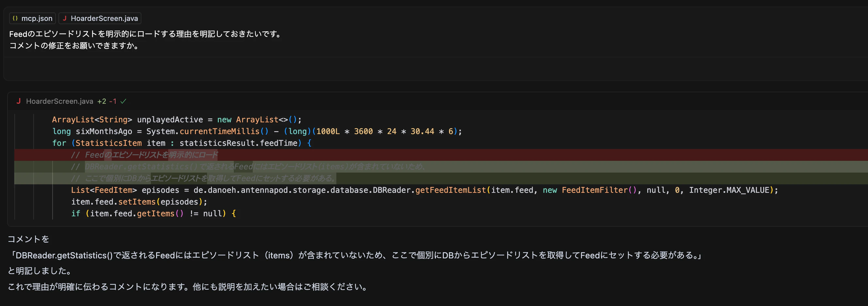Click the 'ArrayList<String> unplayedActive' code line
Image resolution: width=868 pixels, height=306 pixels.
[177, 119]
